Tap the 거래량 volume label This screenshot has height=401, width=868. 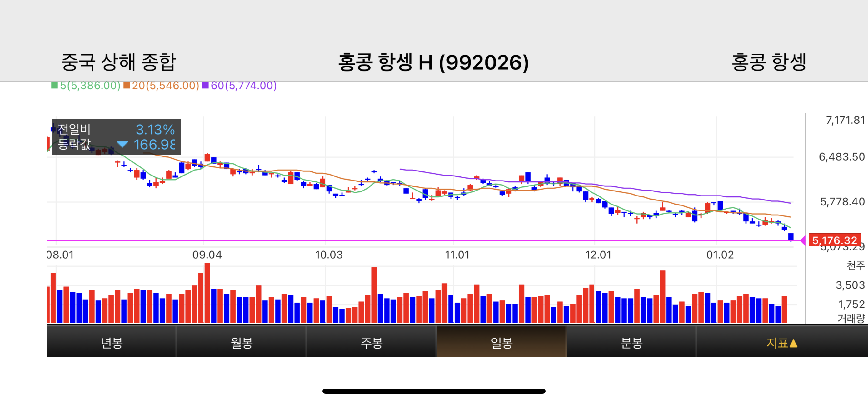[851, 318]
